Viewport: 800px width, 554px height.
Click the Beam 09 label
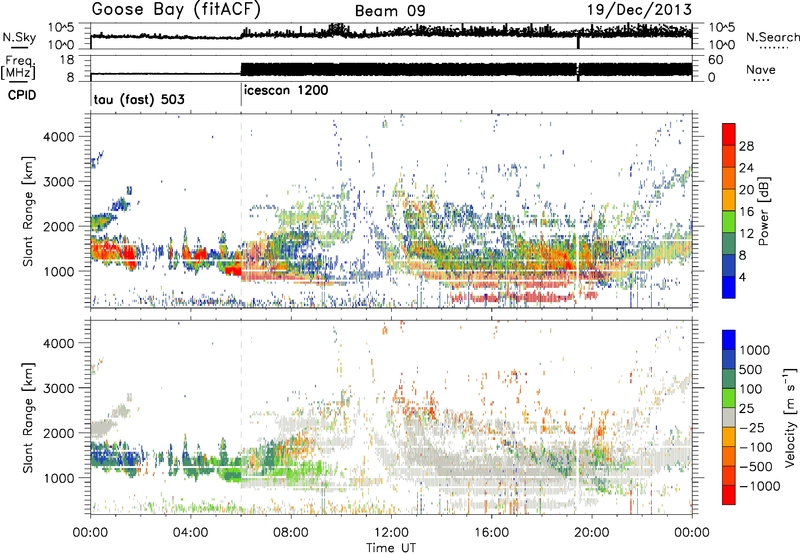coord(390,11)
